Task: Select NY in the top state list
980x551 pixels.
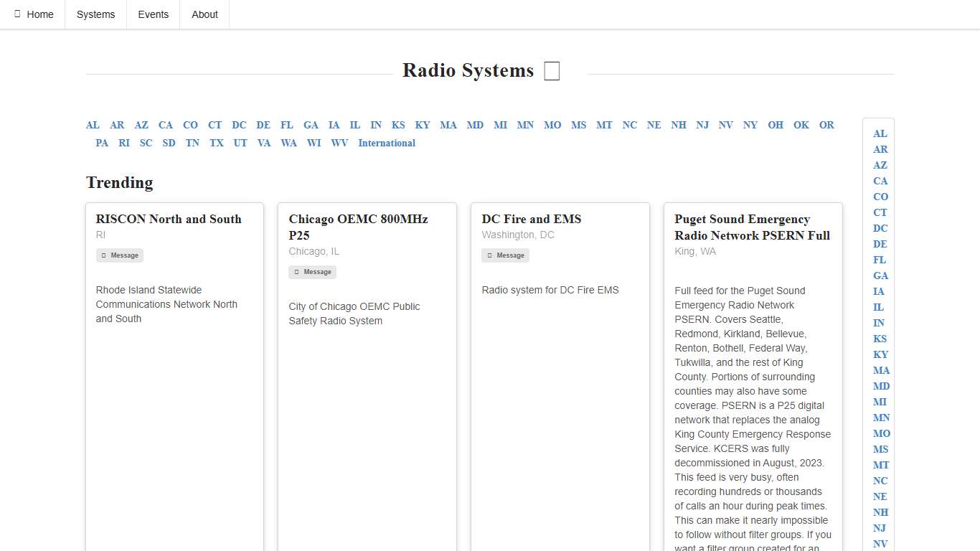Action: [x=750, y=125]
